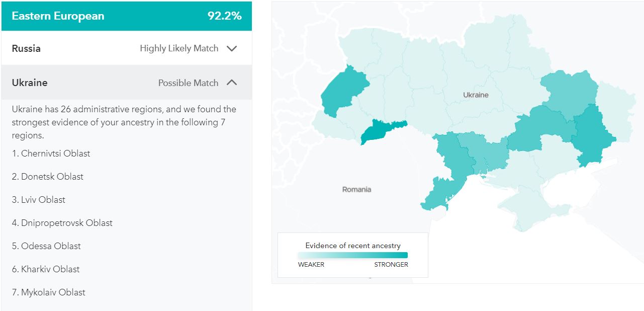Choose Dnipropetrovsk Oblast list entry

pyautogui.click(x=62, y=223)
